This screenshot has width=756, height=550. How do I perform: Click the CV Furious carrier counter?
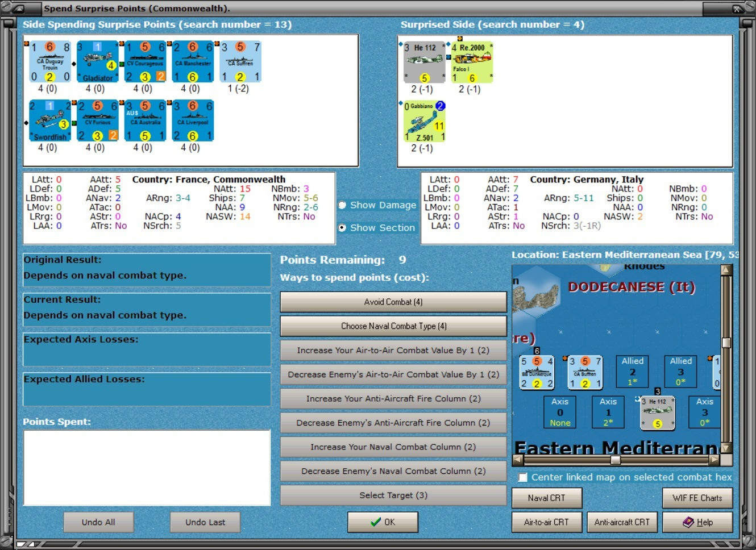[x=97, y=121]
